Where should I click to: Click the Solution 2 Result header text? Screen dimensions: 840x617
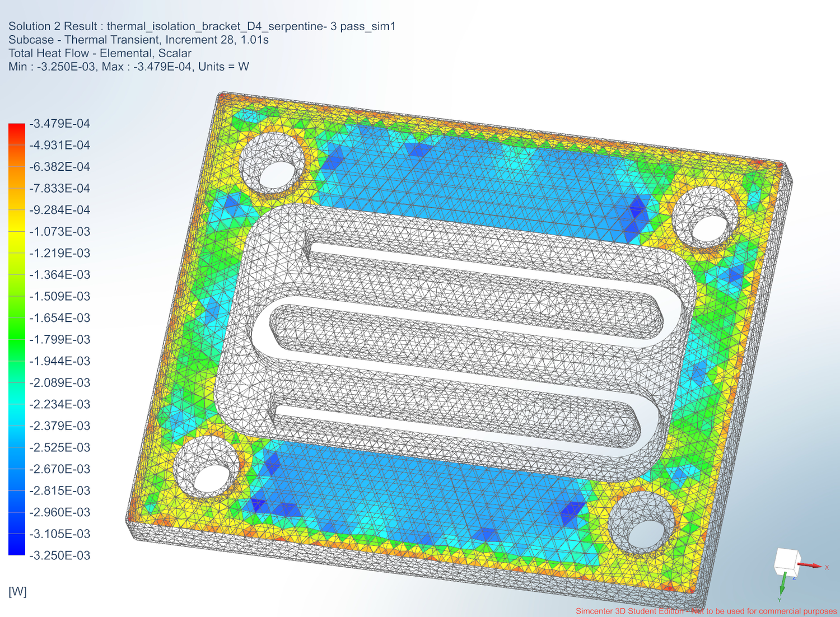click(202, 26)
